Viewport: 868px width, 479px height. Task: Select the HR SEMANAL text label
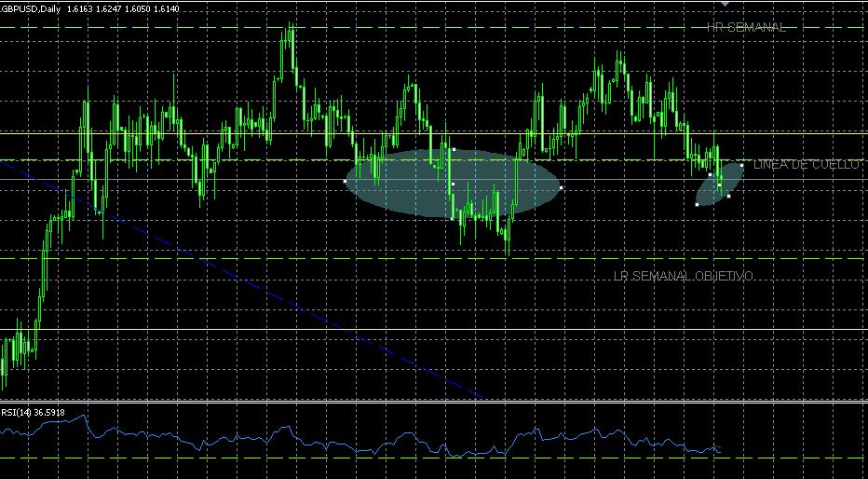746,28
